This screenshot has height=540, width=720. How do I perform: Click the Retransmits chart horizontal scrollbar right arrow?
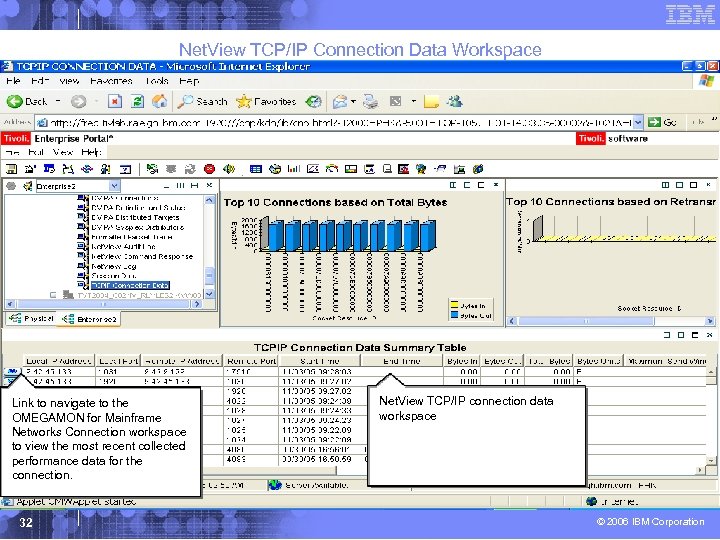(710, 321)
